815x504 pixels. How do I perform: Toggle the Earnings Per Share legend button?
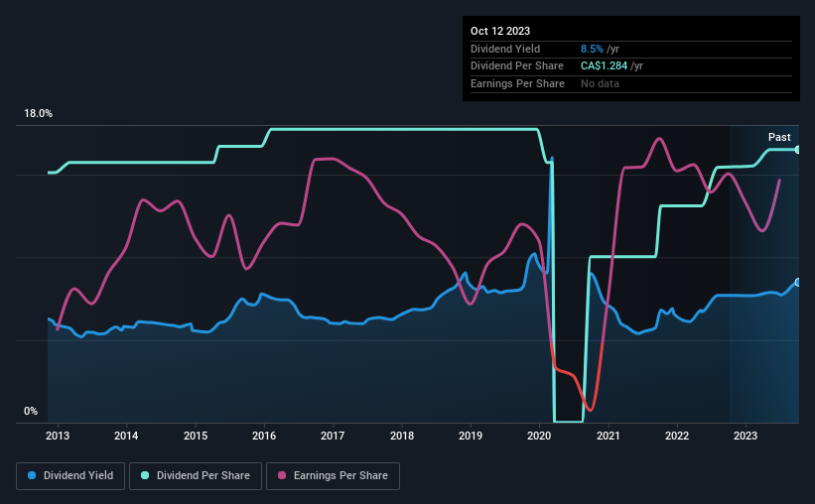(333, 476)
